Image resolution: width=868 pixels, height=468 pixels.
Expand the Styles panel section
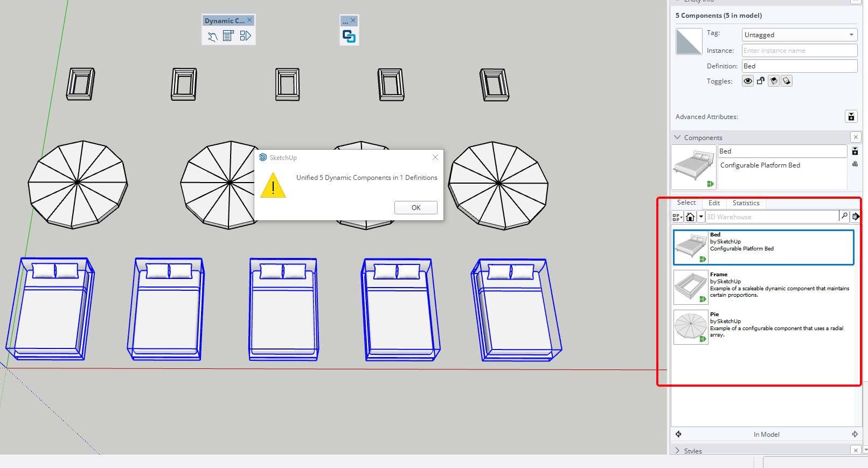pos(678,451)
